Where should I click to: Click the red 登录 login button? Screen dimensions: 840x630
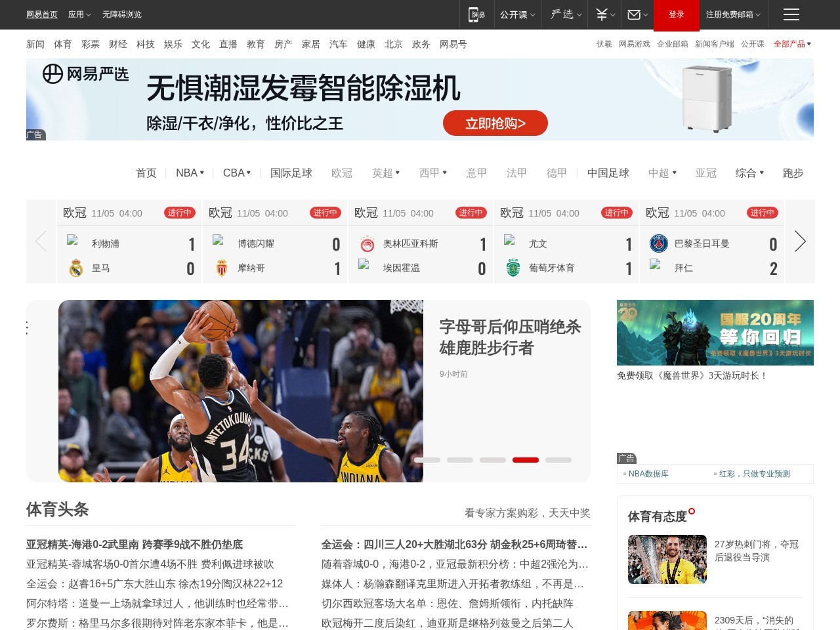coord(676,14)
